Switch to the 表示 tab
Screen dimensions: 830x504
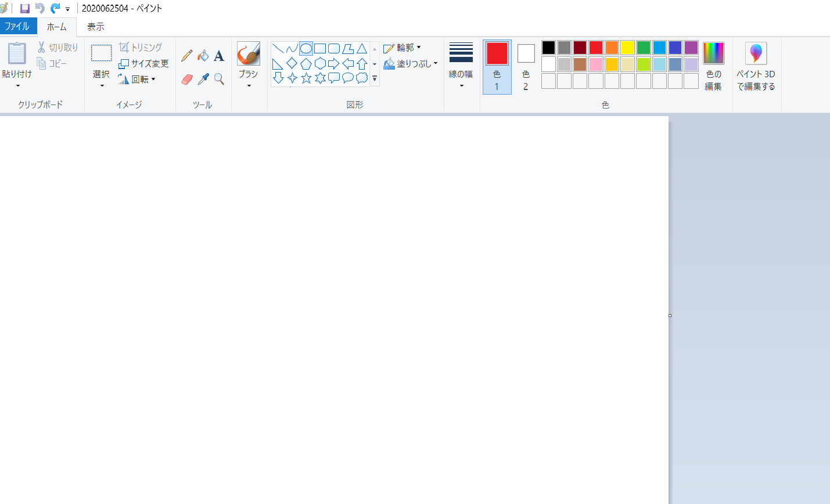tap(96, 27)
